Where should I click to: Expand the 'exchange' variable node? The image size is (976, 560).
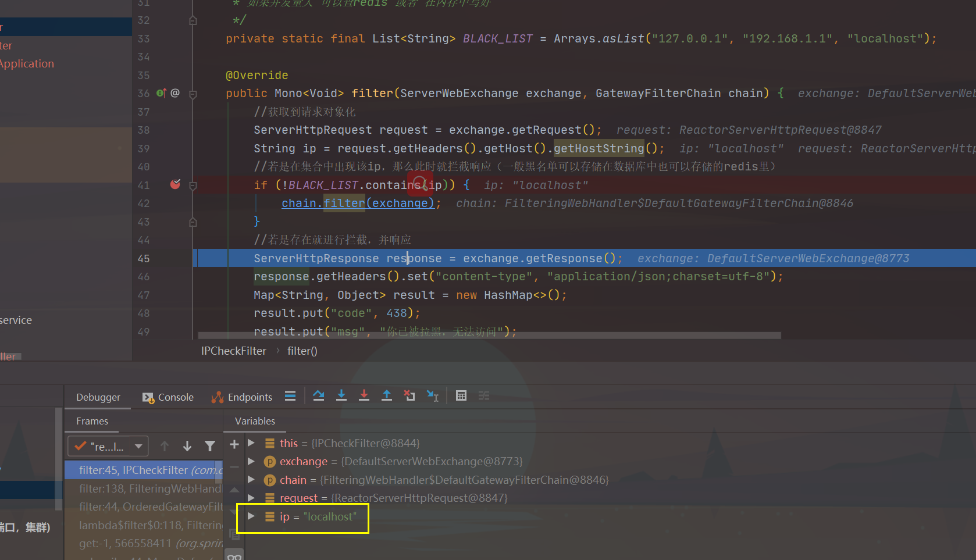point(251,461)
